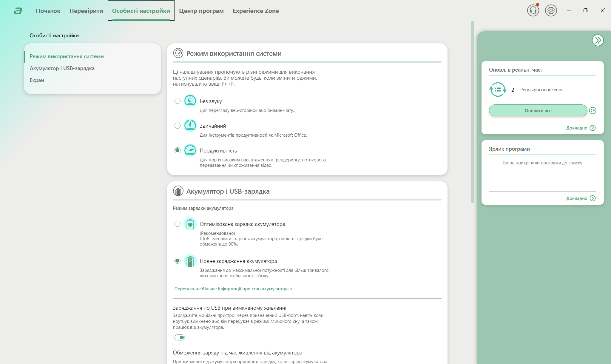
Task: Click the Без звуку moon gauge icon
Action: coord(190,101)
